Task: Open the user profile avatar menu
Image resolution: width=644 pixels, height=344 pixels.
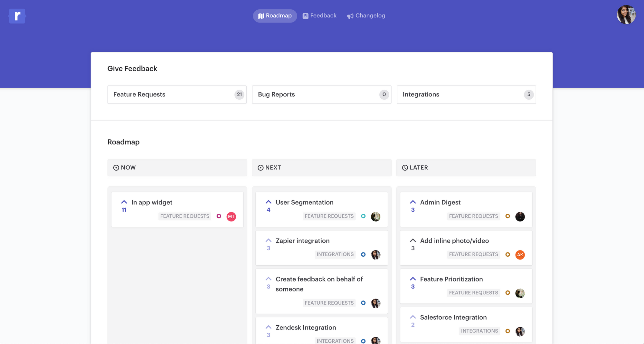Action: [626, 15]
